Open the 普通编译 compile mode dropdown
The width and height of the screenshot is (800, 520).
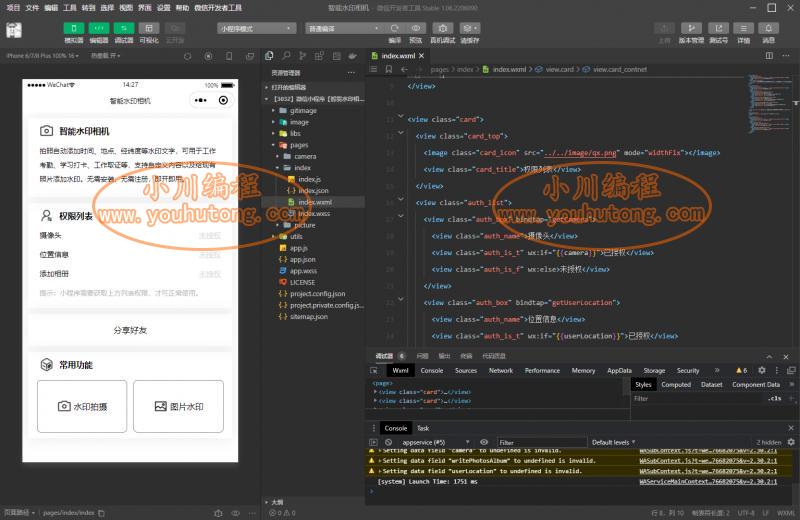344,29
